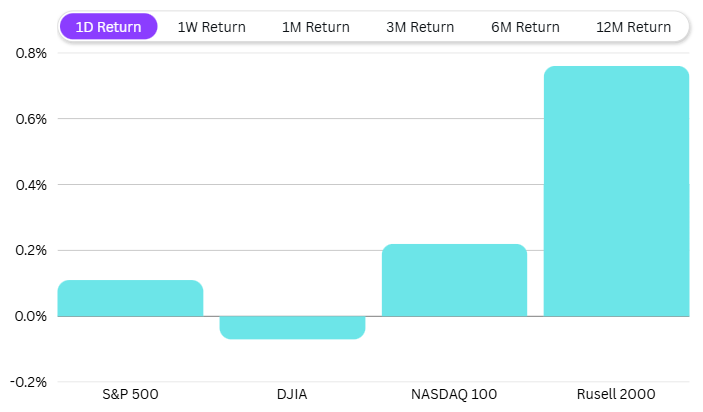Viewport: 703px width, 412px height.
Task: Click the S&P 500 bar
Action: click(130, 298)
